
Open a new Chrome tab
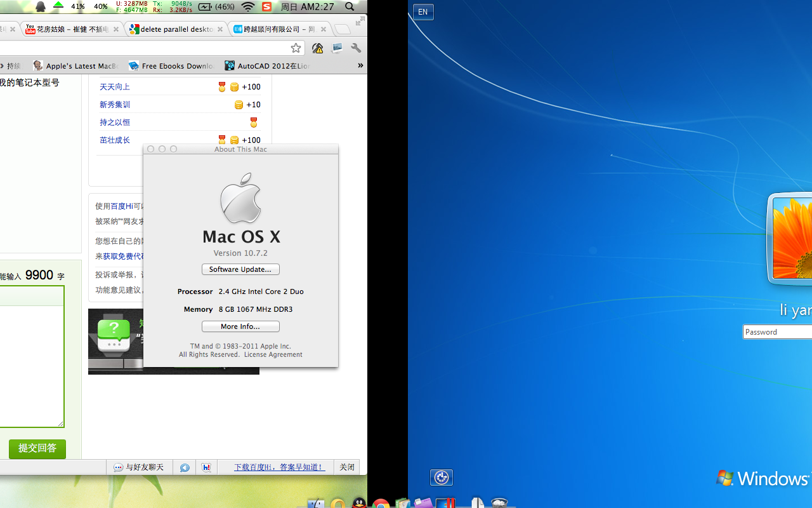(x=343, y=29)
